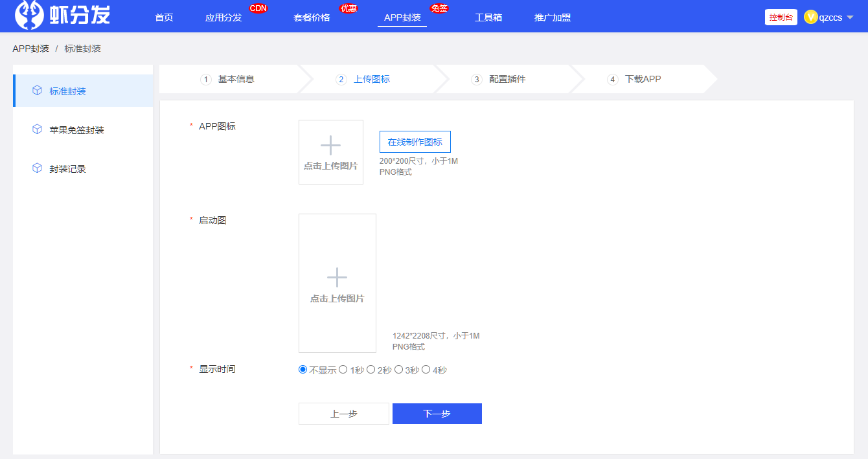Go to the 套餐价格 menu item
The image size is (868, 459).
point(312,17)
